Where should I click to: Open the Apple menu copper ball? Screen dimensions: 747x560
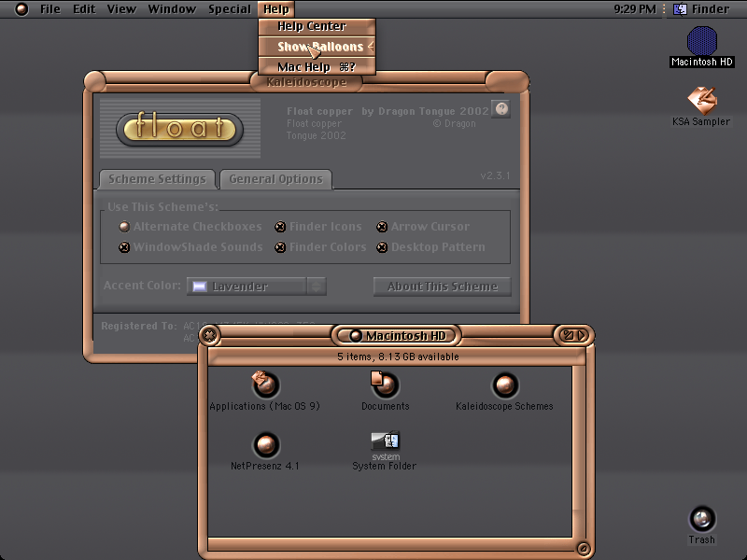[21, 9]
